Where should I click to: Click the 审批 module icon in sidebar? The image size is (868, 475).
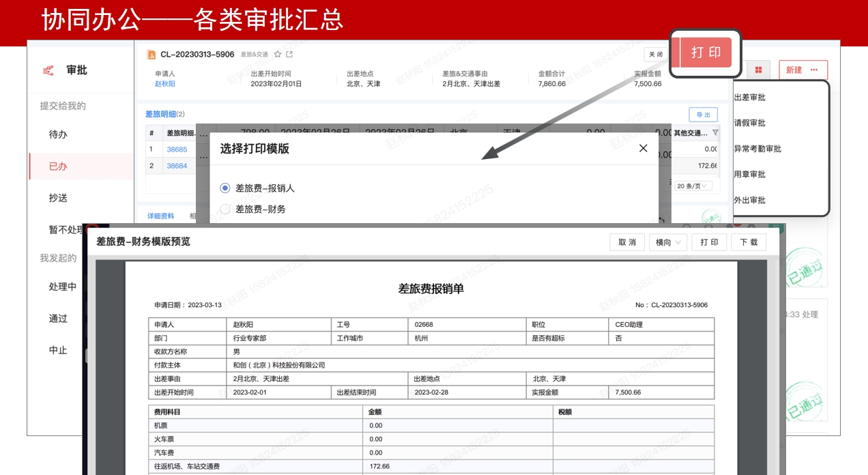click(48, 70)
